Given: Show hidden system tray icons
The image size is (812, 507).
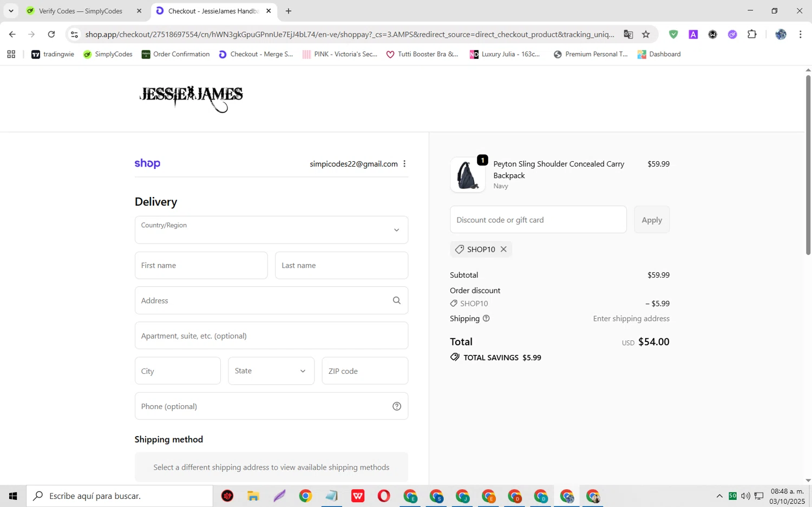Looking at the screenshot, I should point(719,496).
